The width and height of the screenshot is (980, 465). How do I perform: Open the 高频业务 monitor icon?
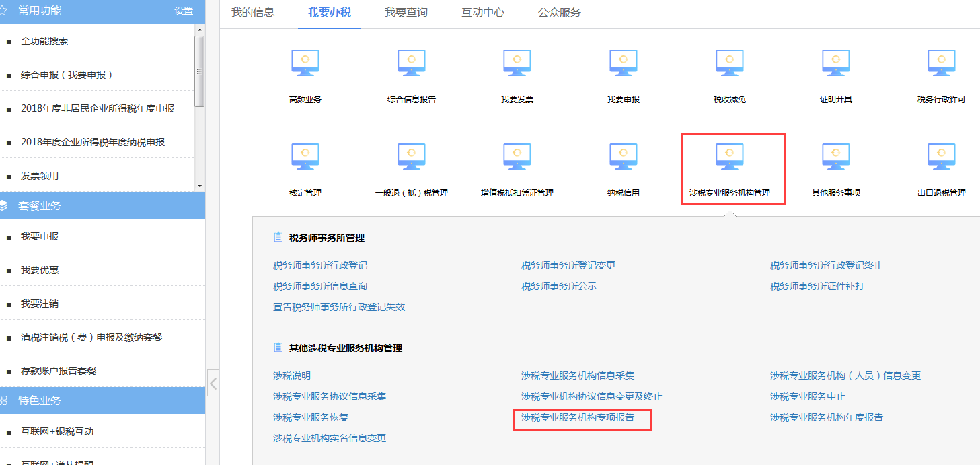click(x=305, y=63)
